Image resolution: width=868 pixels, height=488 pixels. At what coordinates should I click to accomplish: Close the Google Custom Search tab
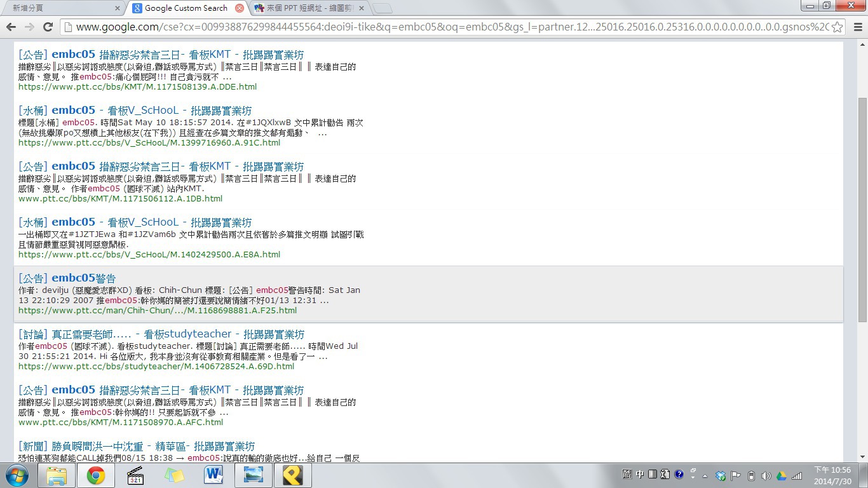239,8
